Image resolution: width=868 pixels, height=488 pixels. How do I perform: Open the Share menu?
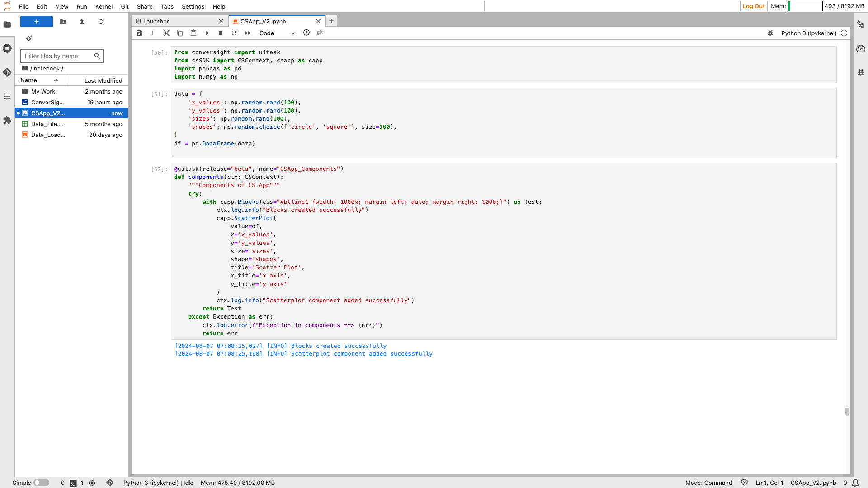click(x=145, y=6)
